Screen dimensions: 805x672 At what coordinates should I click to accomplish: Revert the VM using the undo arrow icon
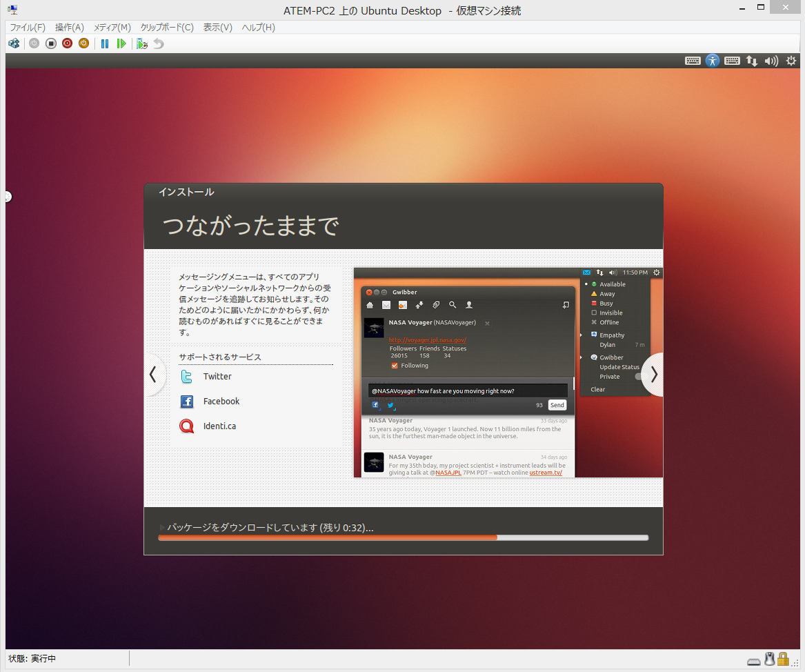click(x=159, y=43)
